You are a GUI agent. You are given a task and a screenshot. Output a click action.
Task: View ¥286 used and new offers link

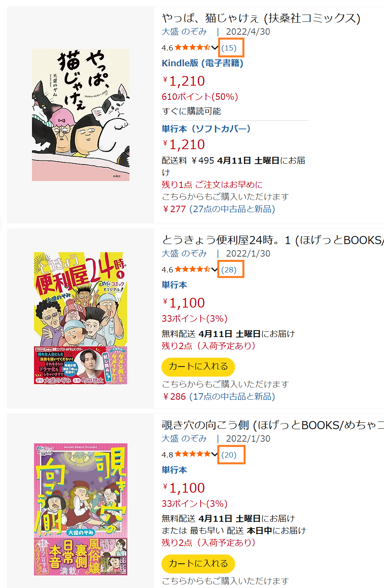219,396
